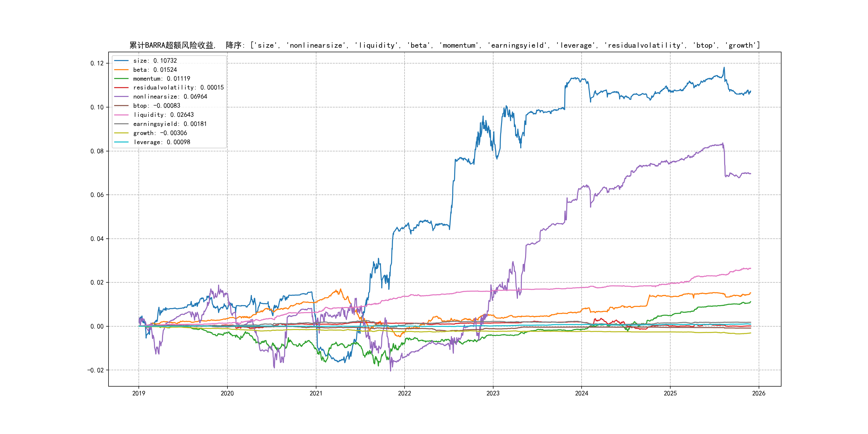
Task: Click the 0.12 y-axis tick label
Action: click(97, 63)
